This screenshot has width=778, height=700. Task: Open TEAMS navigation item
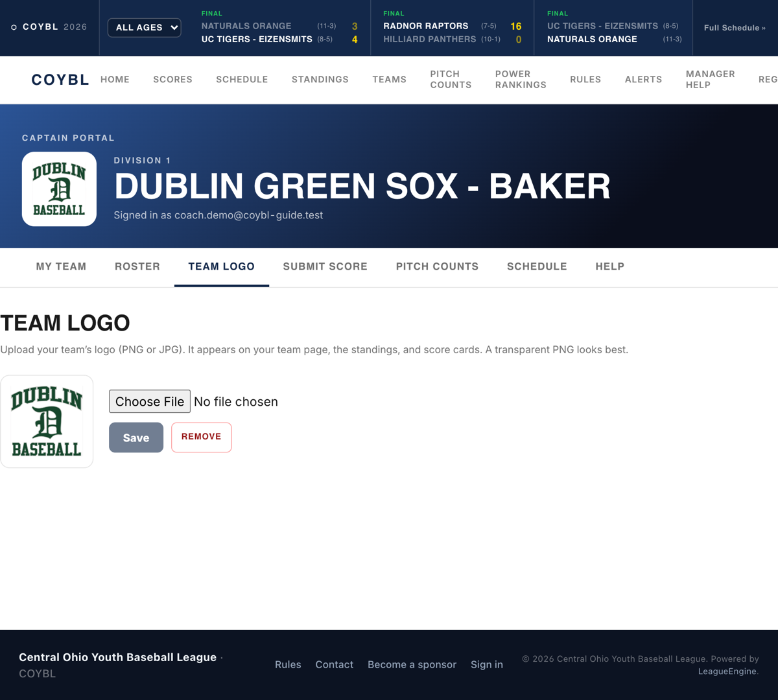[x=389, y=80]
